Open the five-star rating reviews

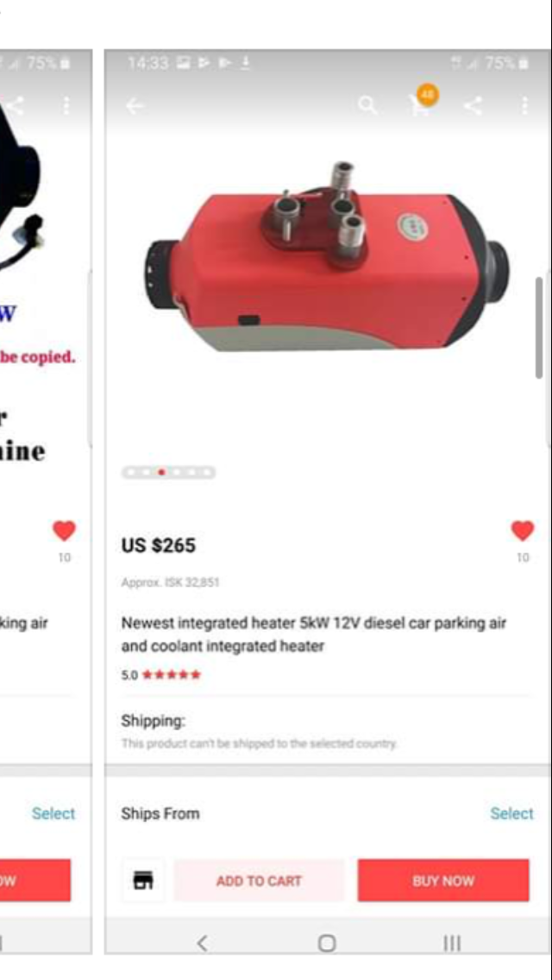point(161,675)
